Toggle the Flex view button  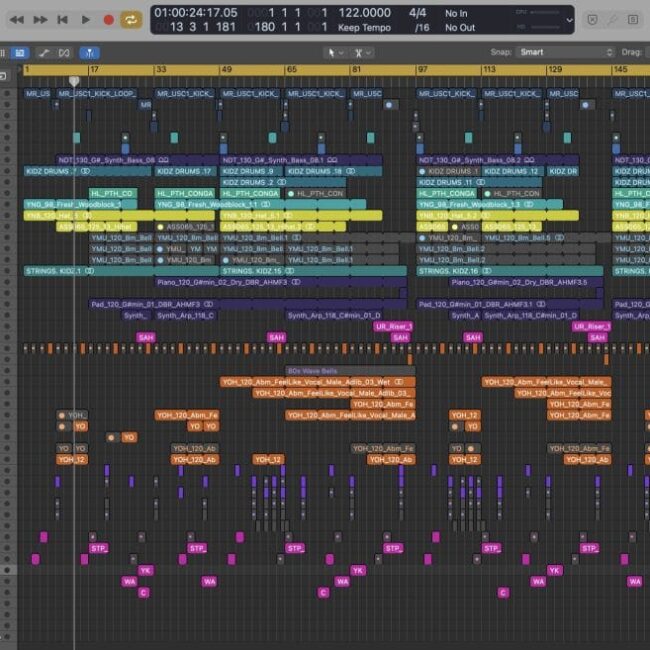point(65,52)
